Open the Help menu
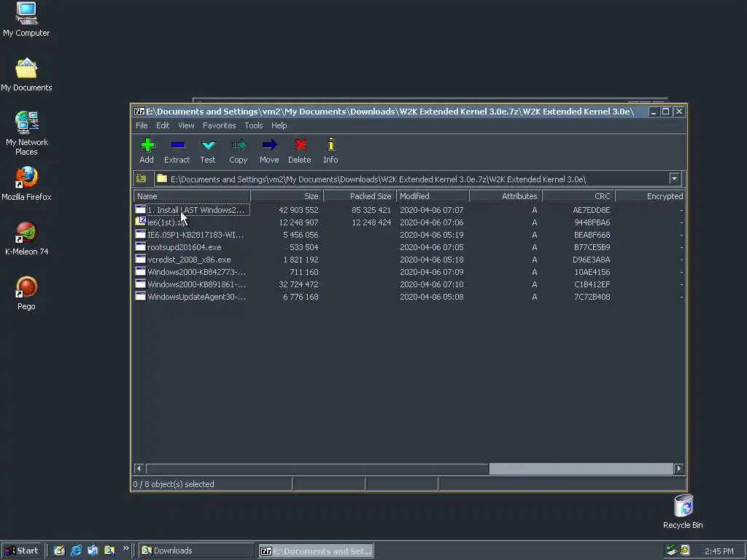The height and width of the screenshot is (560, 747). pyautogui.click(x=279, y=125)
